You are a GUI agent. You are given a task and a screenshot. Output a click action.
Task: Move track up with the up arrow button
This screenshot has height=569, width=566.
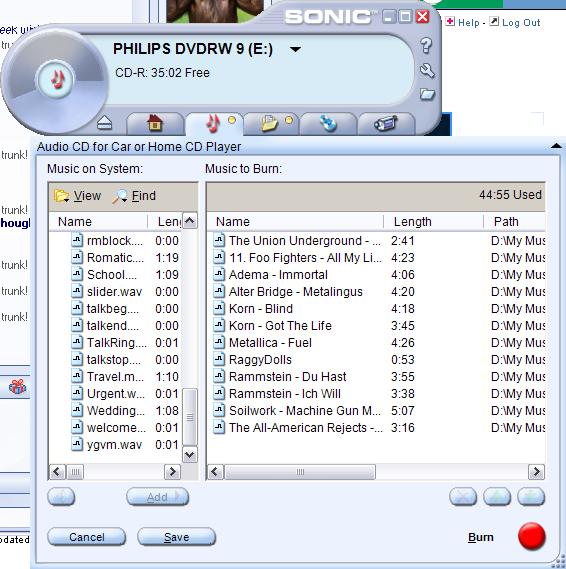(x=497, y=497)
